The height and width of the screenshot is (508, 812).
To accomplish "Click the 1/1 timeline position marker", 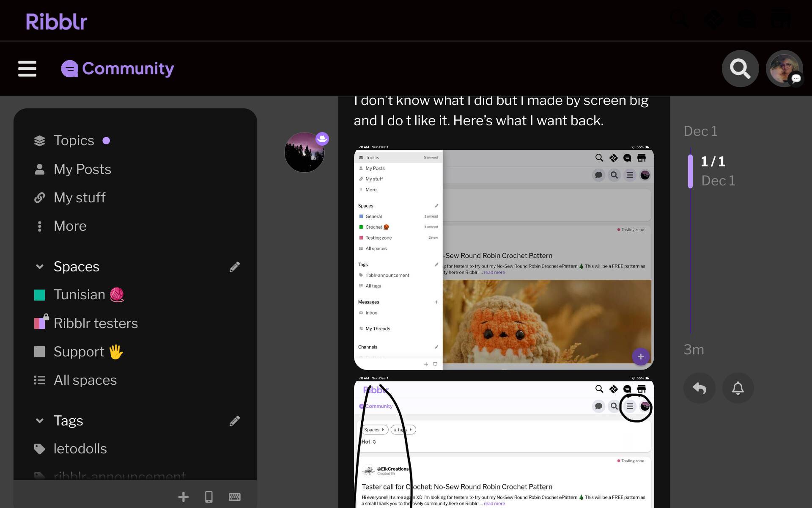I will pyautogui.click(x=713, y=161).
